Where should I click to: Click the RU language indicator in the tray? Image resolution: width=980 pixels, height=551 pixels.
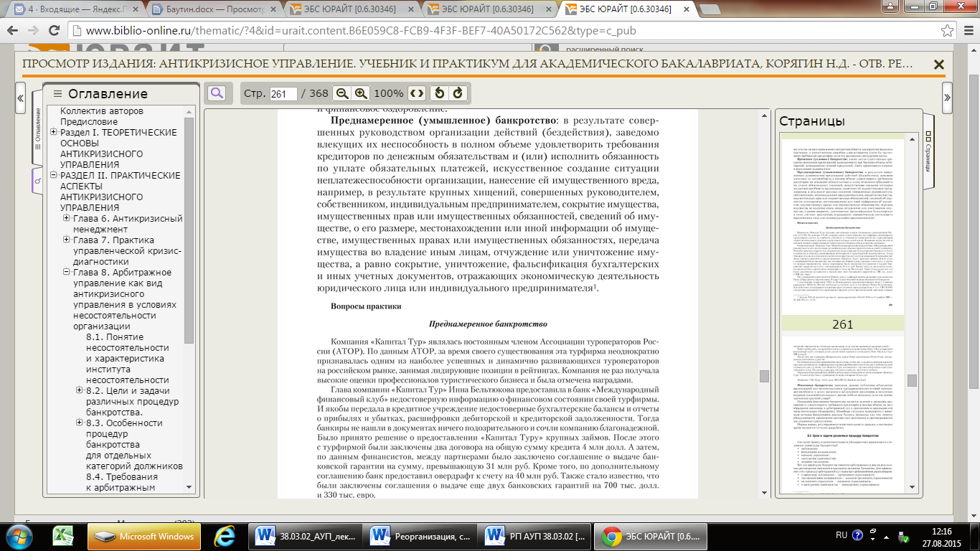pyautogui.click(x=842, y=536)
